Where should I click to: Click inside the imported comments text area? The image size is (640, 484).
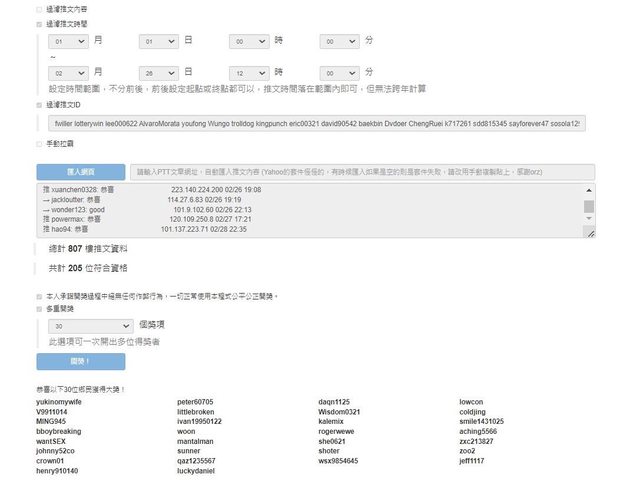tap(300, 210)
